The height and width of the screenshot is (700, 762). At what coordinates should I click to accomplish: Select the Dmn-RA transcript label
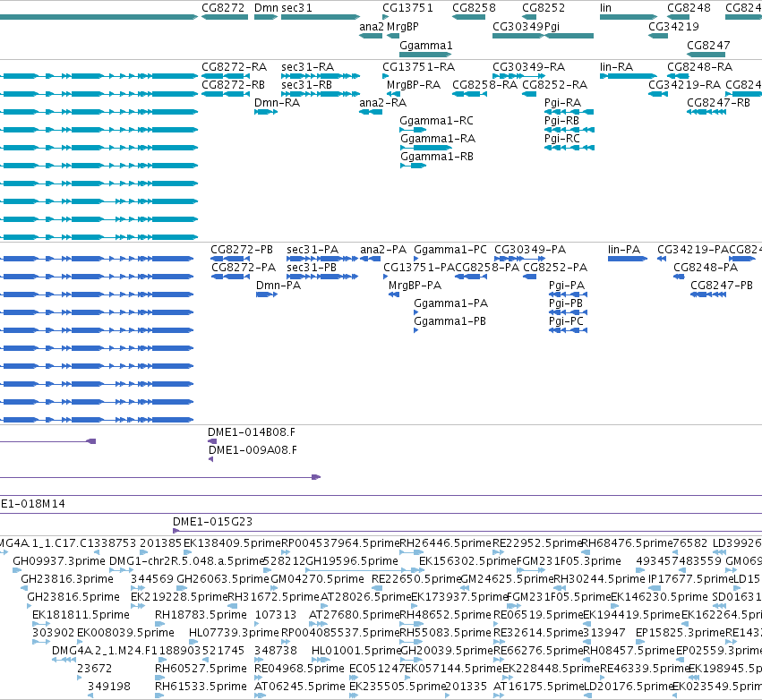(x=277, y=103)
